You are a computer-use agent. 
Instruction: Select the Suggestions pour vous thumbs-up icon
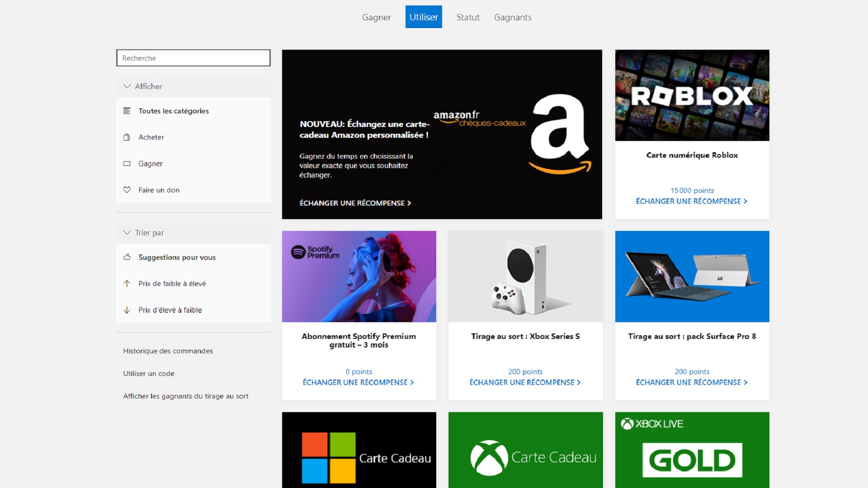127,257
